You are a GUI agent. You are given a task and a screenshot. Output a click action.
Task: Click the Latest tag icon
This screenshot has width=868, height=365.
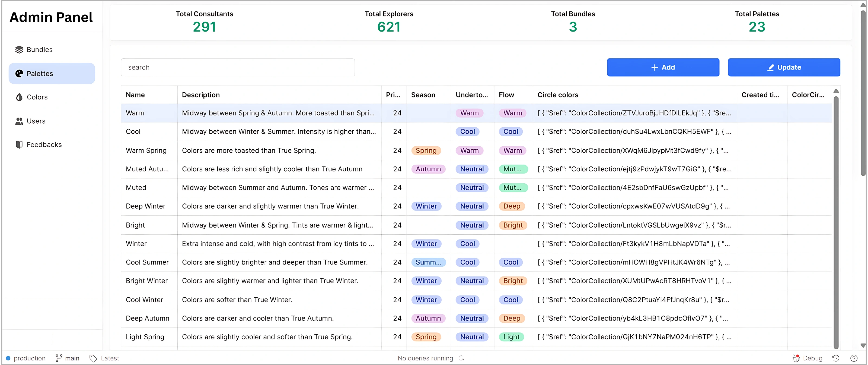[93, 358]
